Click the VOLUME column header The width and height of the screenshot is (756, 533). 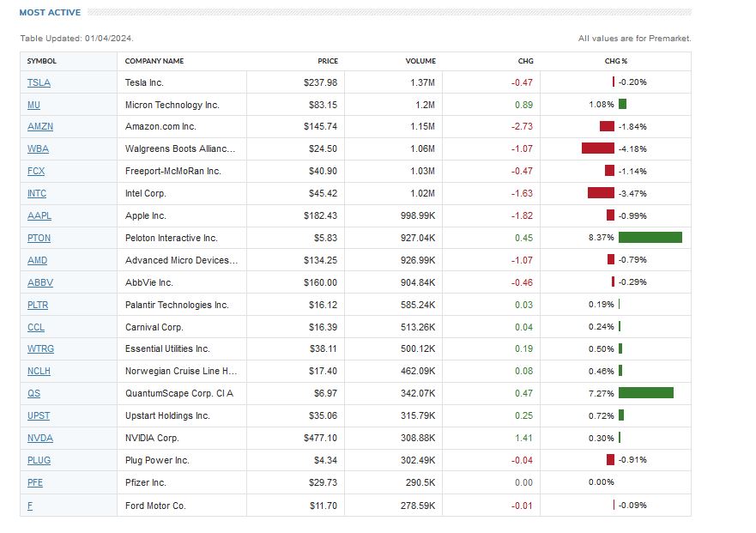click(420, 61)
